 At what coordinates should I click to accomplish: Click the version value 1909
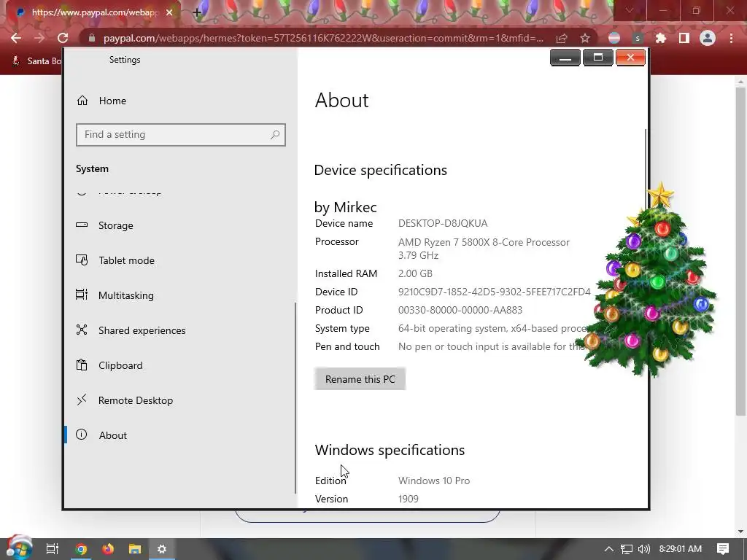pos(409,499)
